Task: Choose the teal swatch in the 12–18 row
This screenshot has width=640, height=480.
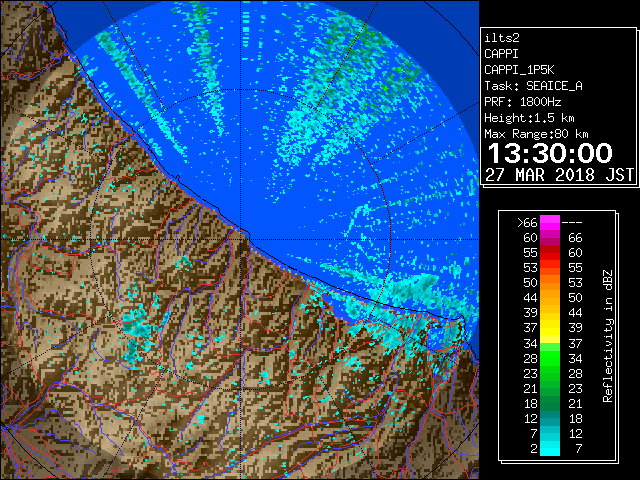Action: [x=550, y=419]
